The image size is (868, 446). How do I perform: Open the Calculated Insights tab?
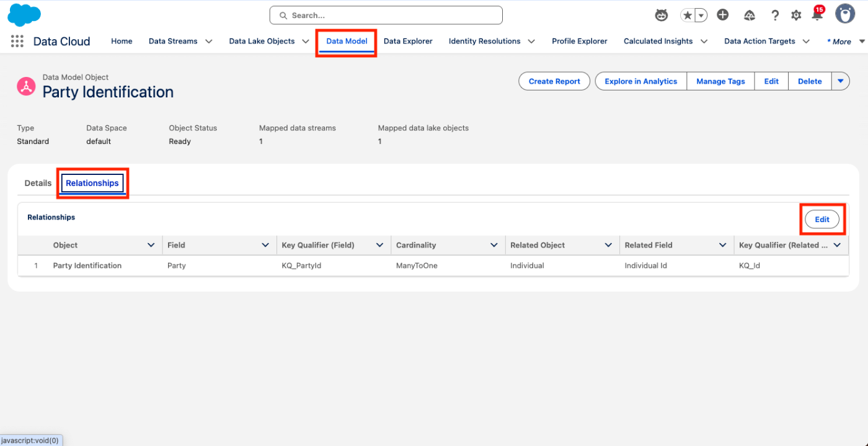(658, 41)
